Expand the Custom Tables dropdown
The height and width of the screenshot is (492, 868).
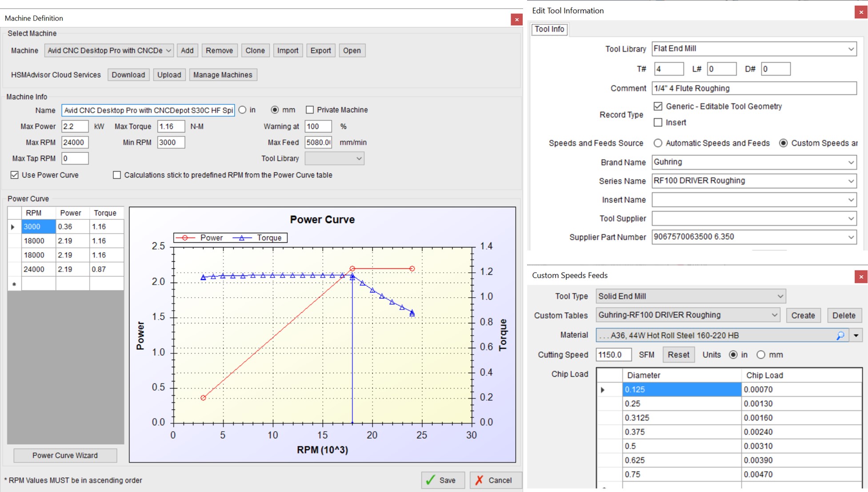coord(774,315)
